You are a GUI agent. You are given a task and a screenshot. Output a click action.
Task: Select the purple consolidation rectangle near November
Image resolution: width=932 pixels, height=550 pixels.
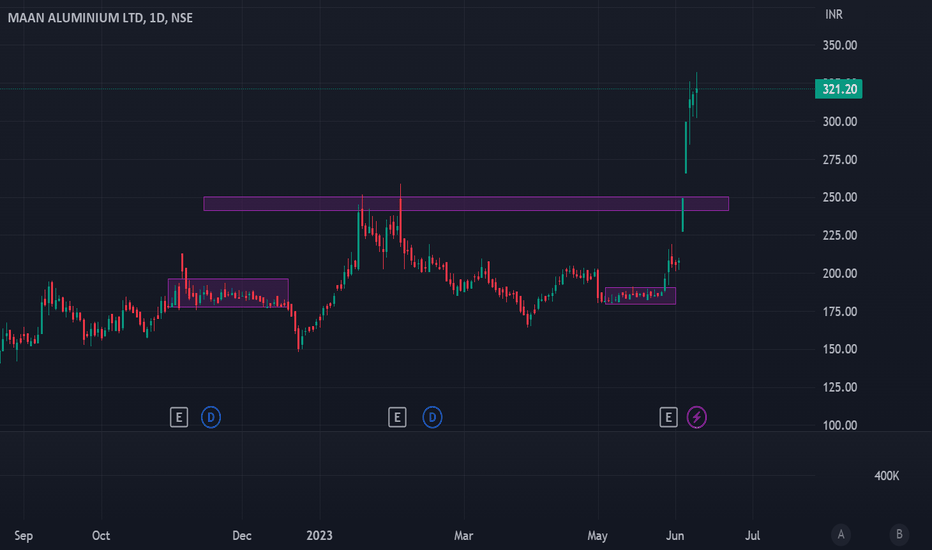tap(228, 293)
